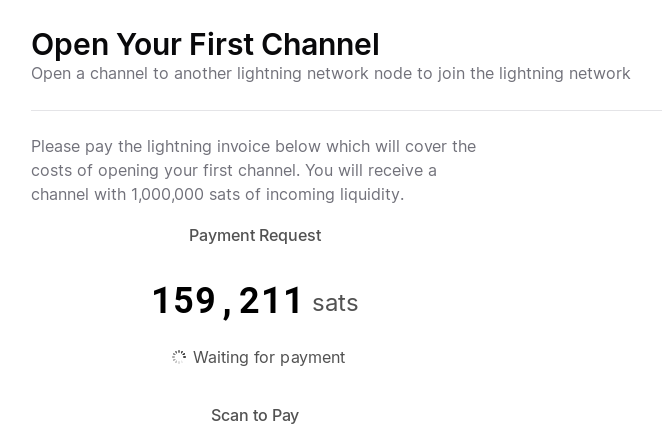This screenshot has height=432, width=662.
Task: Click the digits "159" in the amount
Action: (184, 301)
